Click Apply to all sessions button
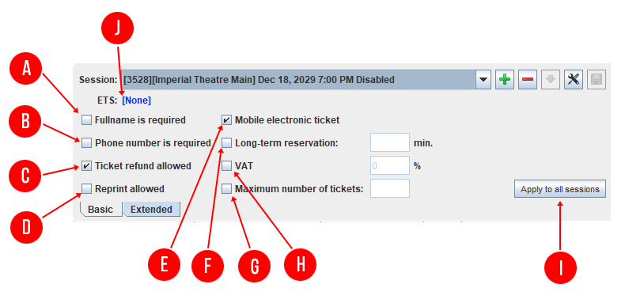 [x=560, y=189]
